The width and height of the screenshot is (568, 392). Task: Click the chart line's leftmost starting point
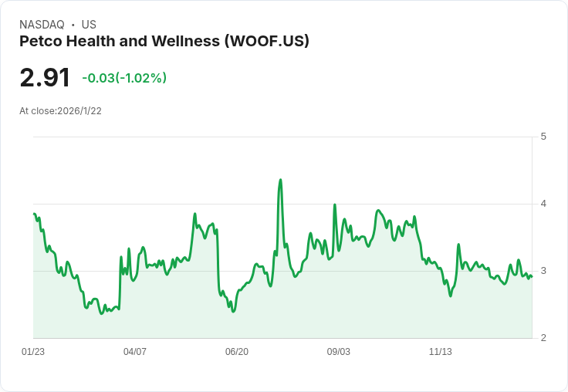click(34, 214)
